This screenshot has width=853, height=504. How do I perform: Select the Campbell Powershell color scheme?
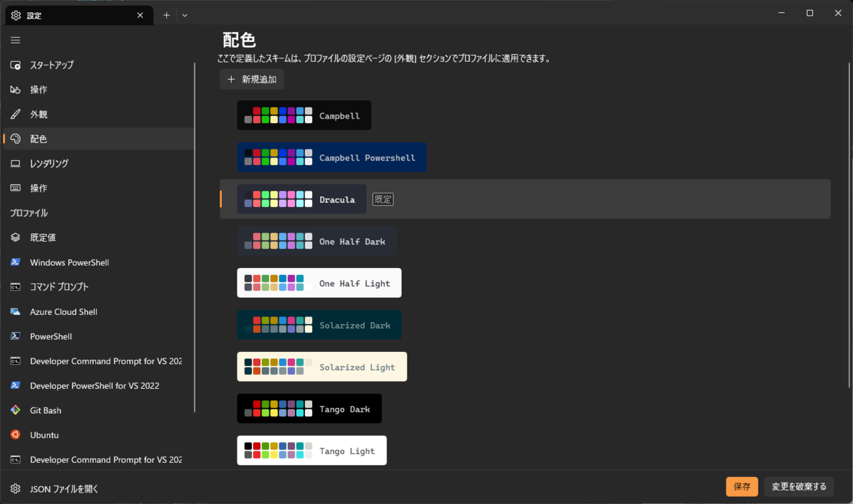click(332, 157)
